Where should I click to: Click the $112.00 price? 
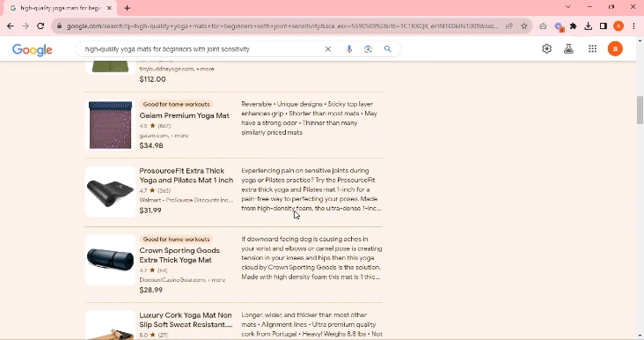click(152, 79)
